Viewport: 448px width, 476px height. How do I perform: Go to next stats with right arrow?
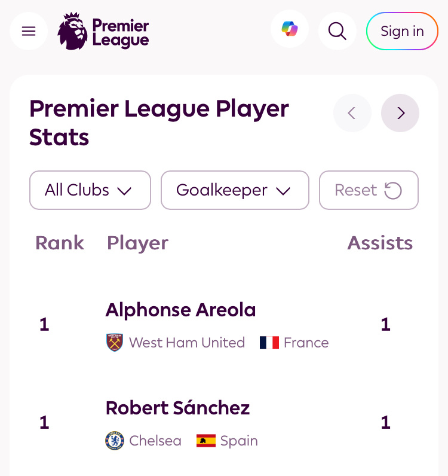coord(400,113)
